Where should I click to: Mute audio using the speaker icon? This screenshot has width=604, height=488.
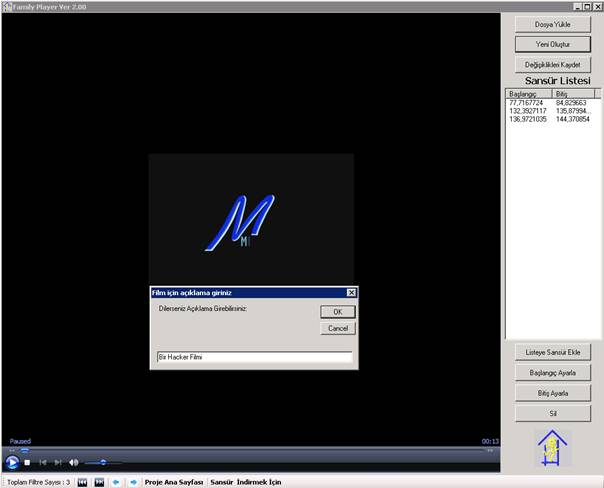click(x=73, y=462)
